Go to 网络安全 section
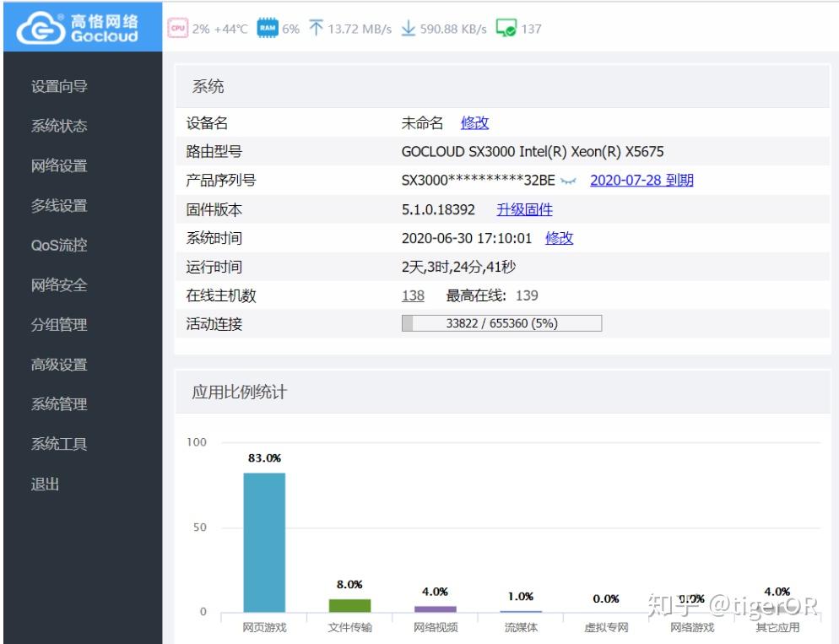This screenshot has width=839, height=644. [59, 284]
